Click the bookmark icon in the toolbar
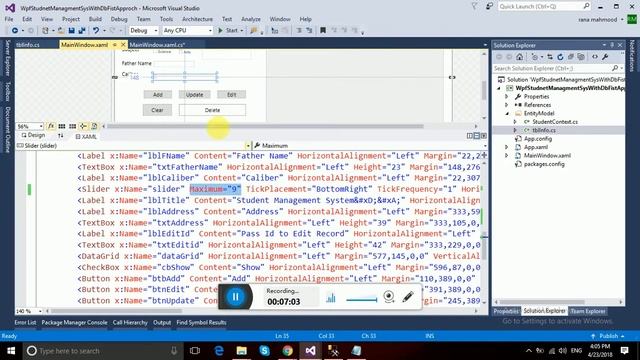Viewport: 640px width, 360px height. 323,31
